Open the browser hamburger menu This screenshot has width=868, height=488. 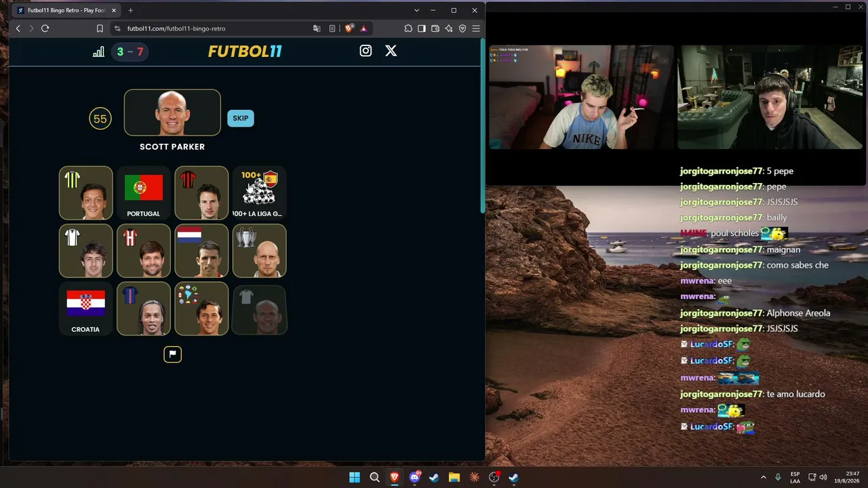tap(476, 28)
